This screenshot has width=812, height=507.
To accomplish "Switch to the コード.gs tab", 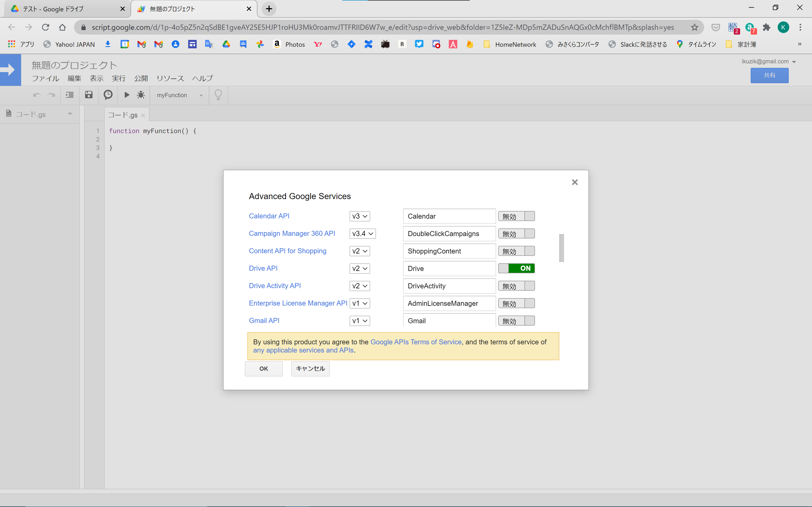I will tap(123, 115).
